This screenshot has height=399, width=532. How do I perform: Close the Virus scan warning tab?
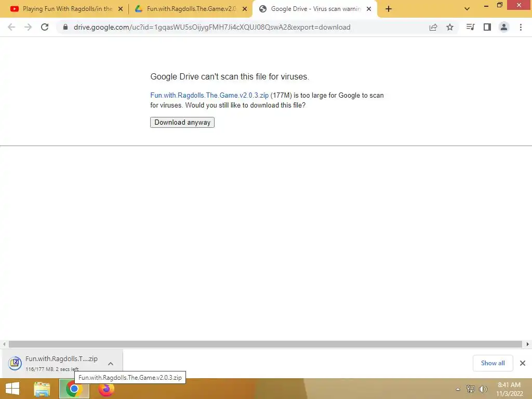point(369,9)
